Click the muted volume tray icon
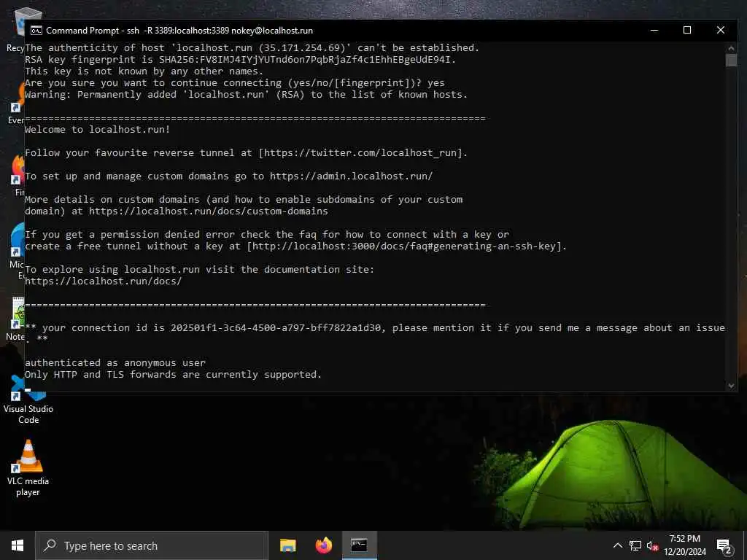 click(x=652, y=545)
